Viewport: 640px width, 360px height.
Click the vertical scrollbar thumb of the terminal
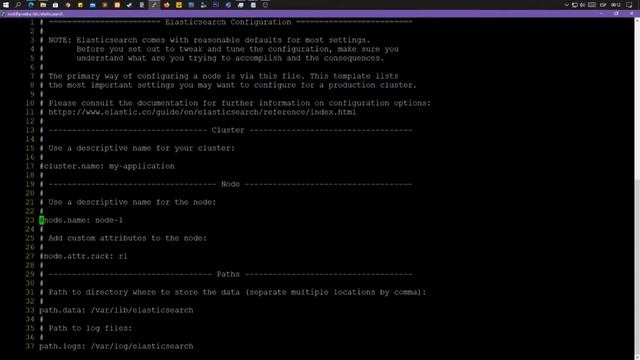click(637, 267)
